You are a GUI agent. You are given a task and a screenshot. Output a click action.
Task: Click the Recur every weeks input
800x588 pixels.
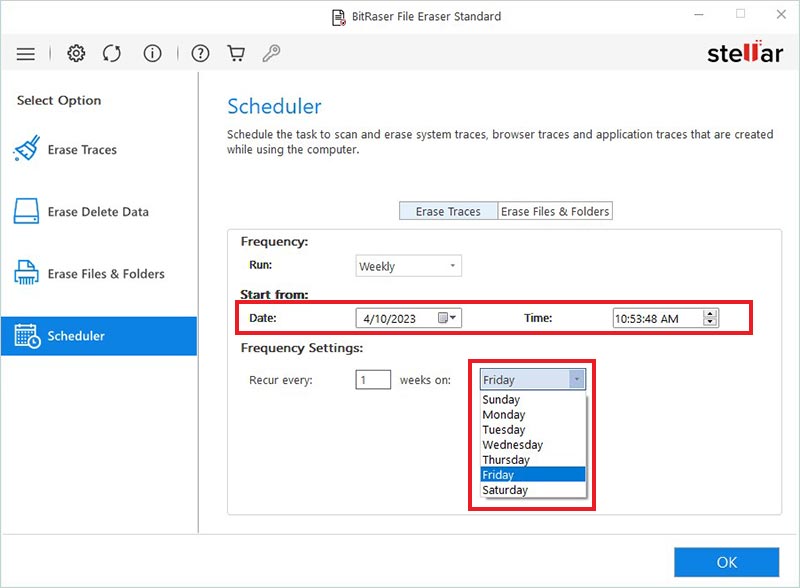point(373,380)
